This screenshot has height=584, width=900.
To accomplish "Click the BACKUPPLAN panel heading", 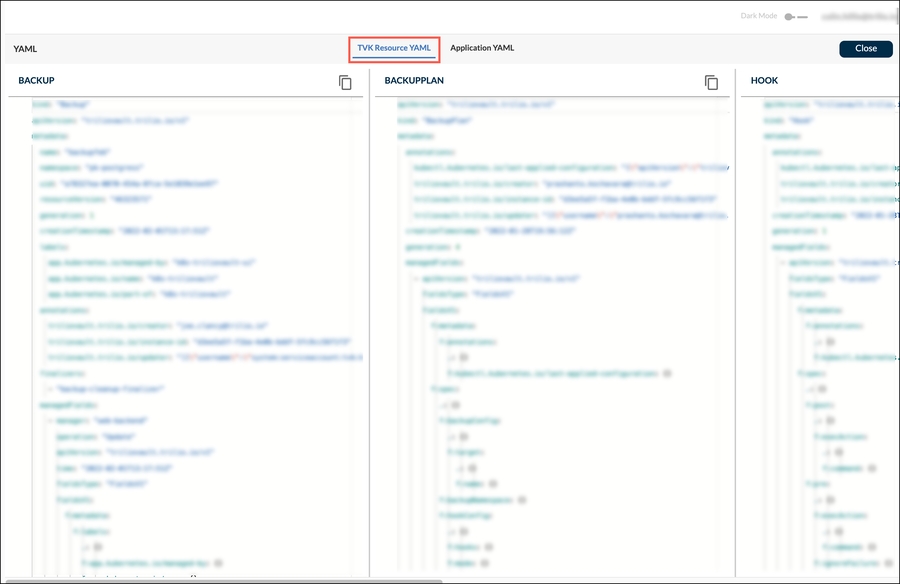I will click(x=414, y=80).
